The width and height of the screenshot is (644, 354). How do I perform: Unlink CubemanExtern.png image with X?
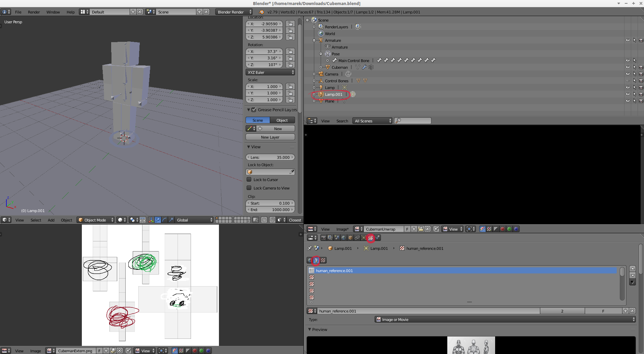[x=120, y=351]
